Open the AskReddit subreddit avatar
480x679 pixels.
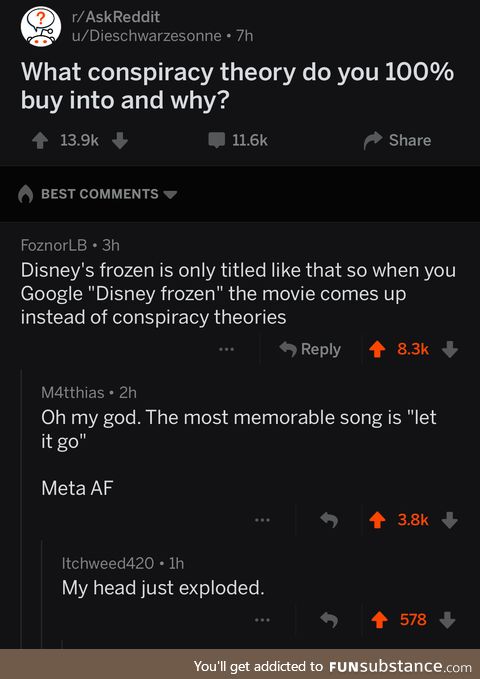[x=41, y=27]
